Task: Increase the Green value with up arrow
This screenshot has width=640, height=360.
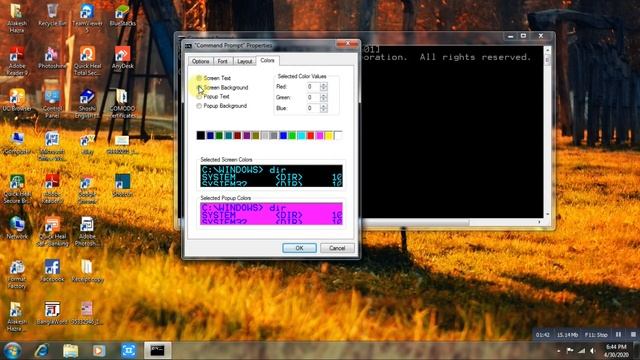Action: coord(324,95)
